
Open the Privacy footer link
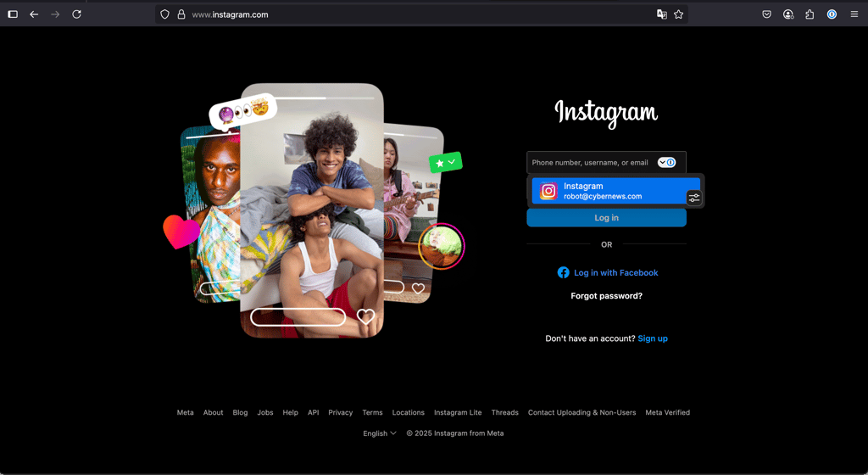pyautogui.click(x=341, y=412)
